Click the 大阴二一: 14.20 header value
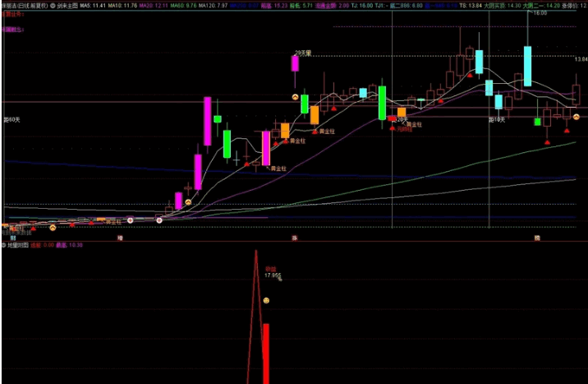Viewport: 588px width, 384px height. pyautogui.click(x=541, y=6)
